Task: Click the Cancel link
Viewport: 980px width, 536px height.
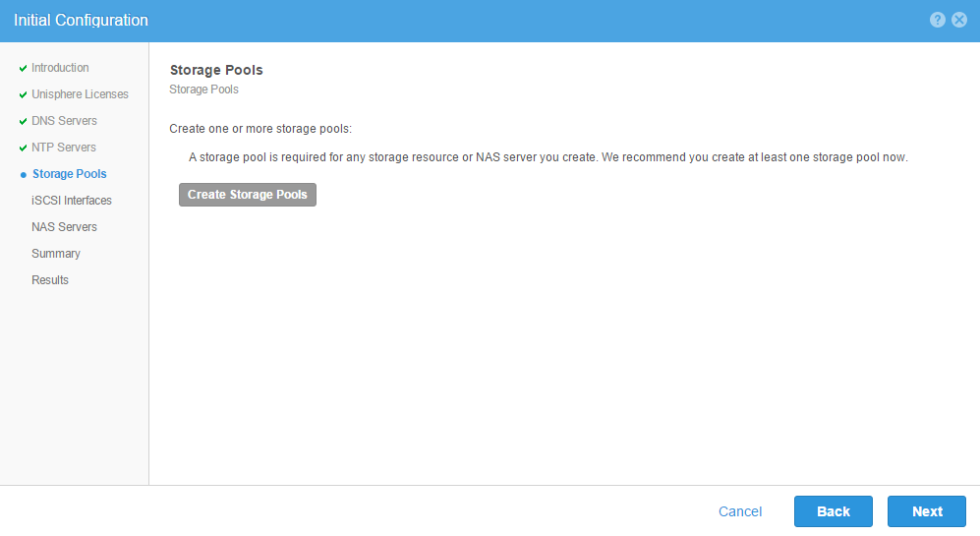Action: pos(740,511)
